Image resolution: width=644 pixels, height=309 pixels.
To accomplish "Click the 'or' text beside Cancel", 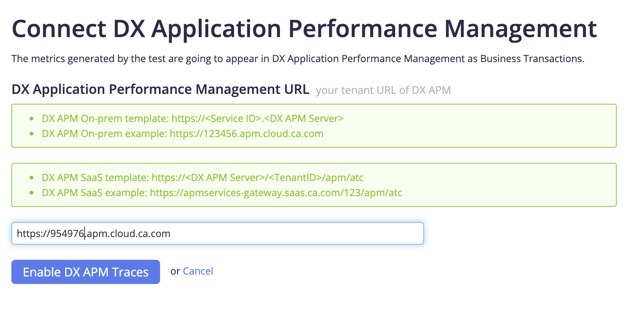I will pos(175,272).
